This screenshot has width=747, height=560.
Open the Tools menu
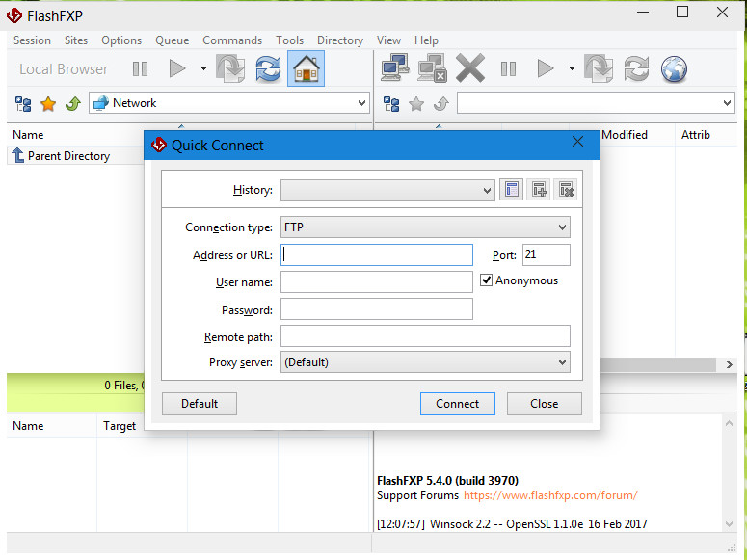(x=290, y=40)
